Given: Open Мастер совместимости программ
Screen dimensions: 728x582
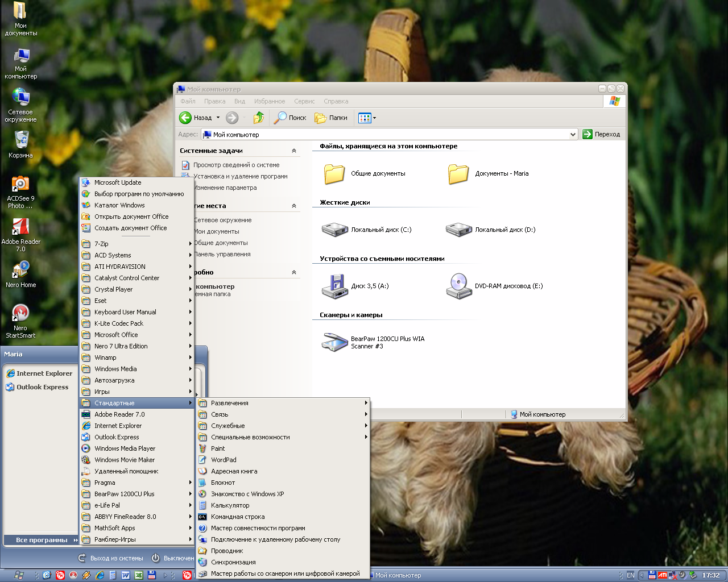Looking at the screenshot, I should [x=283, y=528].
